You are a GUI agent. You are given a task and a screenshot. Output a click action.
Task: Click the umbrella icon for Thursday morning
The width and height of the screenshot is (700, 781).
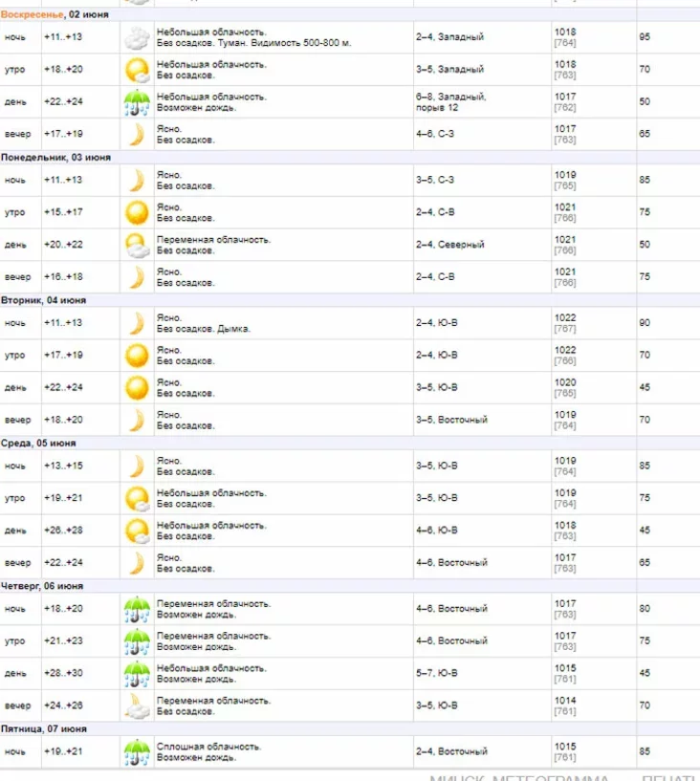(137, 641)
